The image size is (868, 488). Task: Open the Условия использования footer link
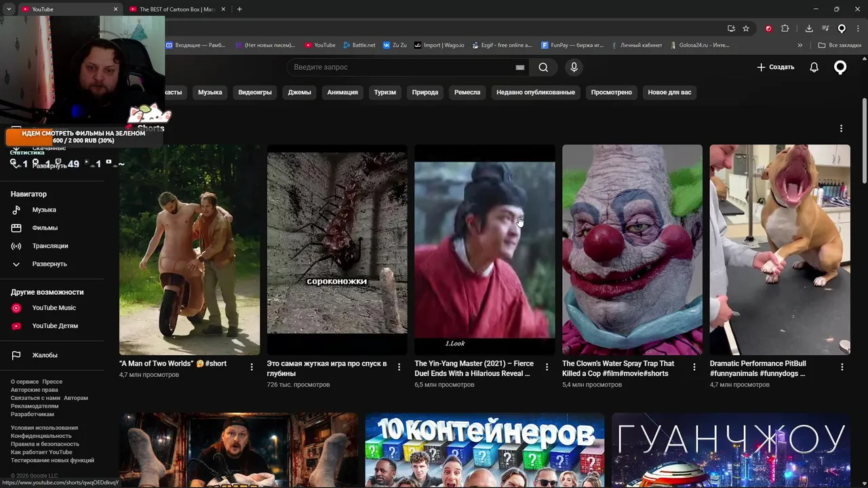coord(44,428)
